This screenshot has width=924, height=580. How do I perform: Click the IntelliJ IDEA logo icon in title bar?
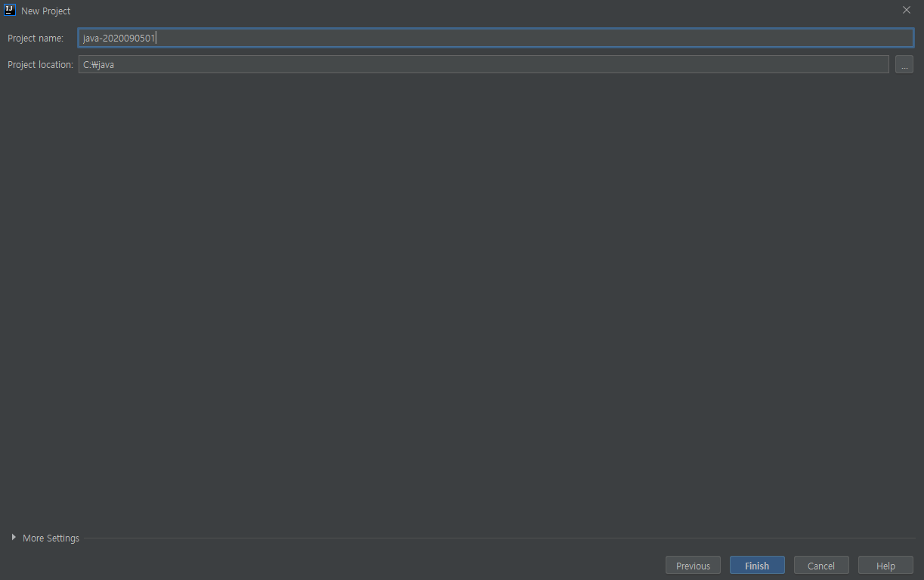coord(10,11)
